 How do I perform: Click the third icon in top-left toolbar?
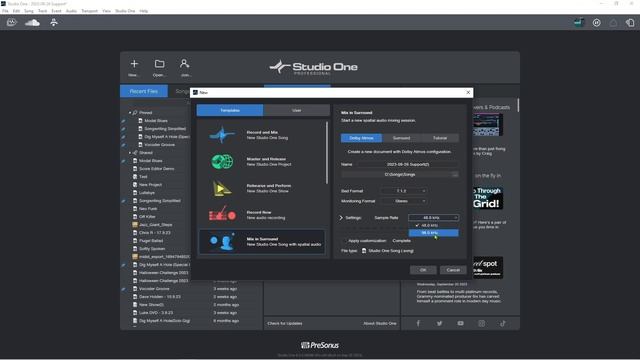(53, 23)
